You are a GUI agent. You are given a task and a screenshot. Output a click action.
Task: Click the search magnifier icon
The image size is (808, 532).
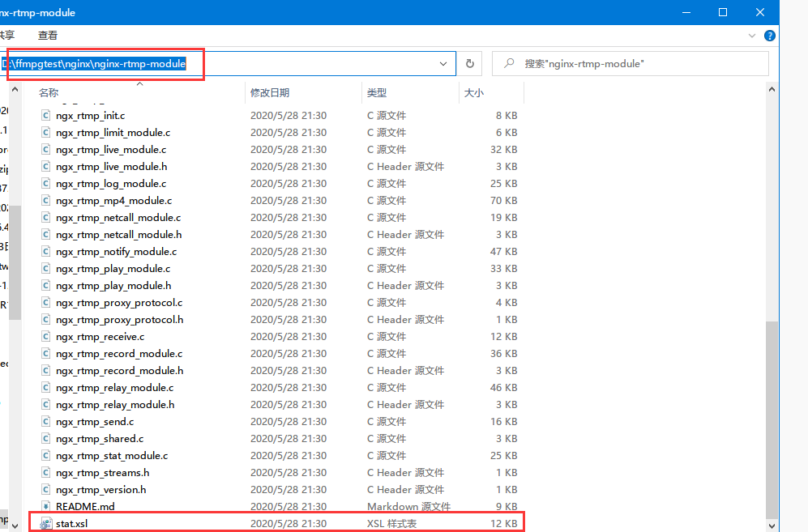point(509,63)
